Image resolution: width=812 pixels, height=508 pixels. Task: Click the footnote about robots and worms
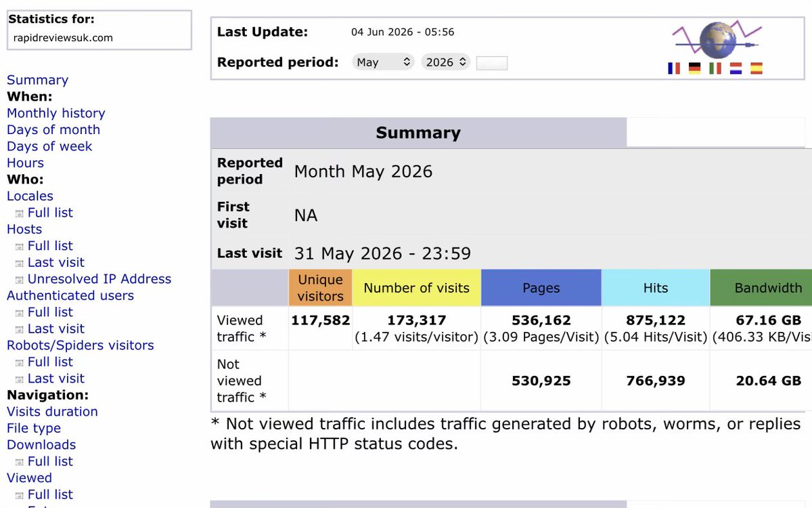[x=506, y=434]
